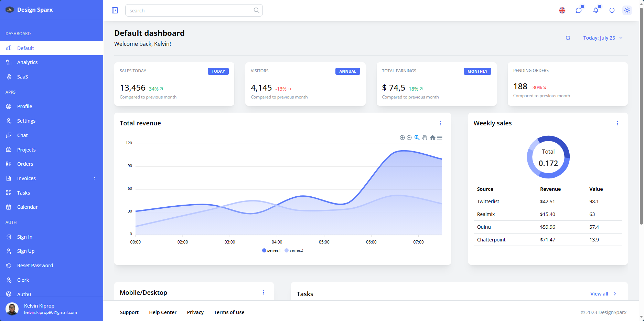
Task: Activate the chart panning hand tool
Action: pyautogui.click(x=425, y=138)
